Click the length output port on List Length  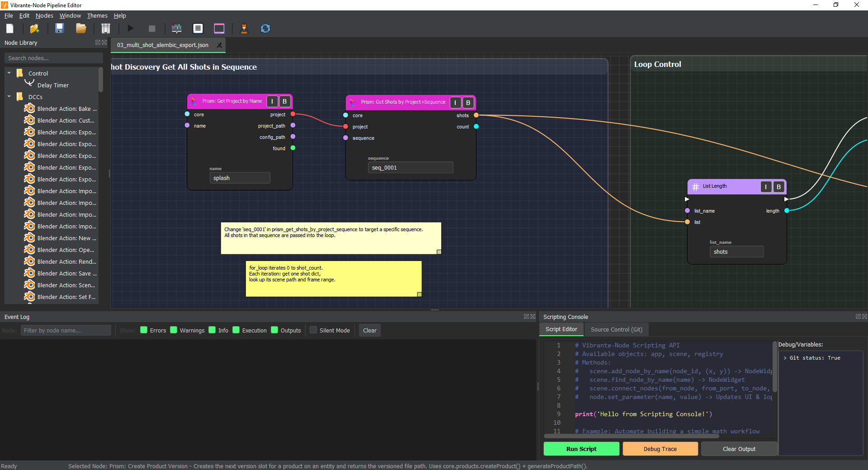[x=787, y=211]
